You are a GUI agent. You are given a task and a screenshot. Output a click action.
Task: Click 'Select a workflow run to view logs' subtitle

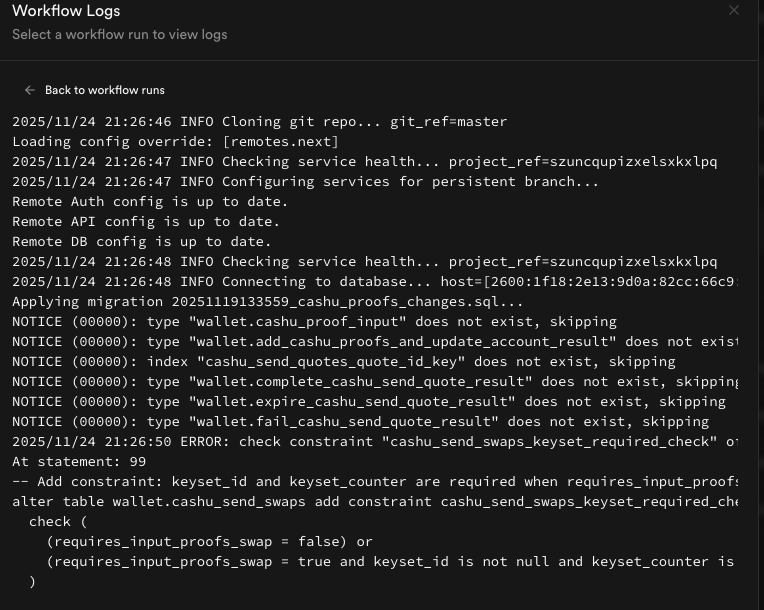tap(119, 35)
